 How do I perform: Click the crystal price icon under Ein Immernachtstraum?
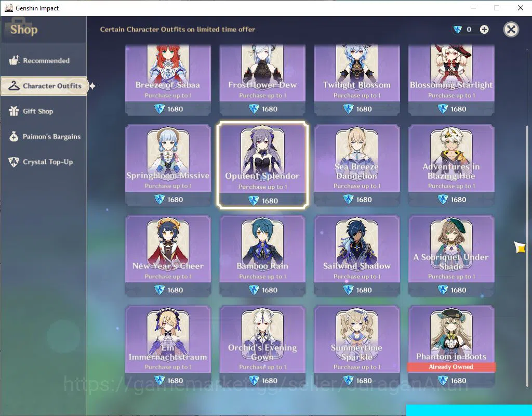[159, 381]
